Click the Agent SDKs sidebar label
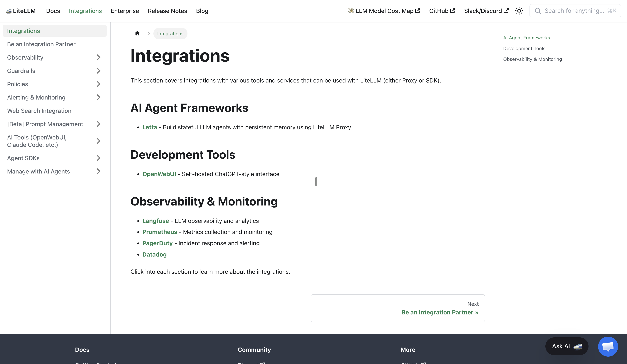 click(x=23, y=158)
